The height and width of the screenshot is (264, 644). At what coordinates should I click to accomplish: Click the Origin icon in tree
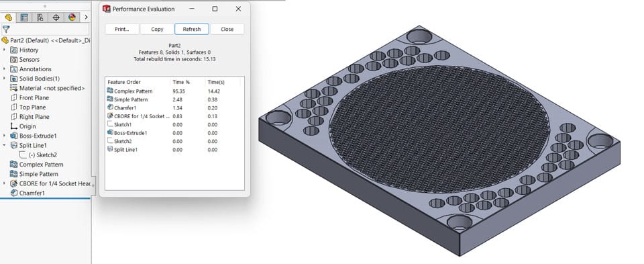click(13, 126)
